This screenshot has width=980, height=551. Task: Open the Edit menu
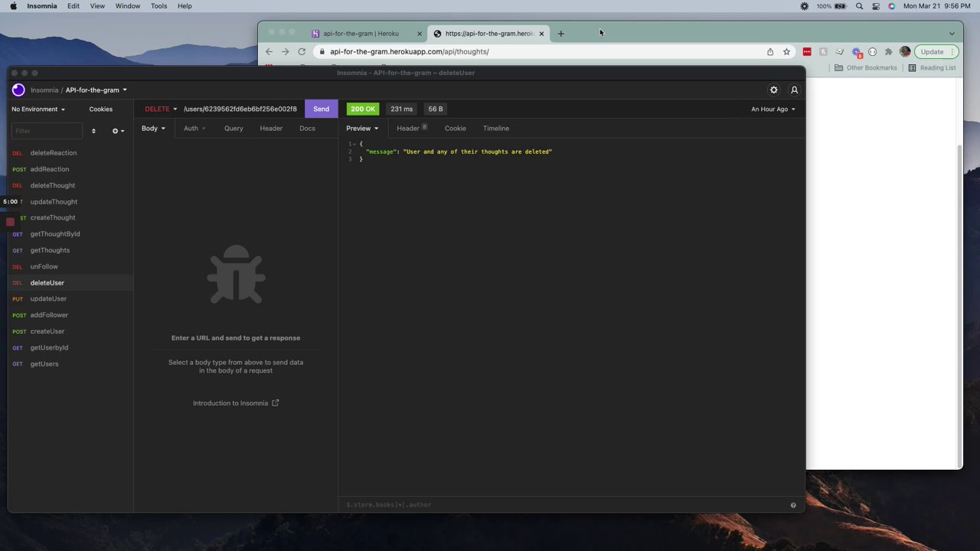(73, 6)
